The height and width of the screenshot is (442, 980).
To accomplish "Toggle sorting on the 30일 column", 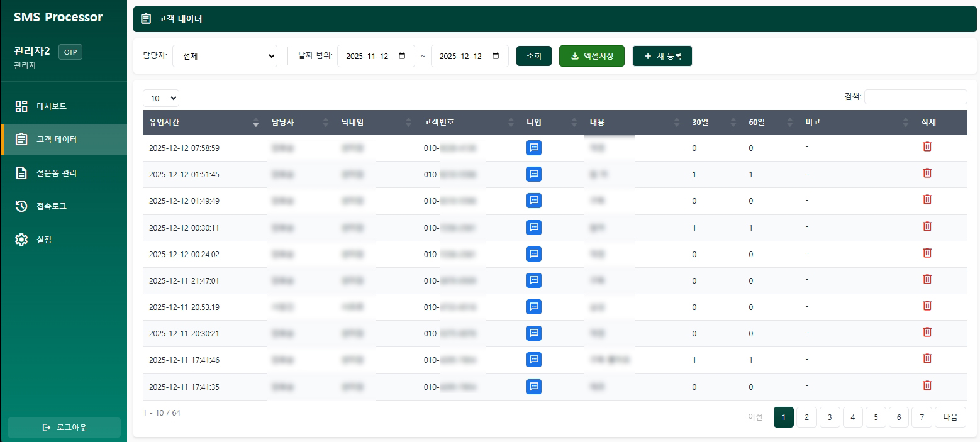I will tap(733, 123).
